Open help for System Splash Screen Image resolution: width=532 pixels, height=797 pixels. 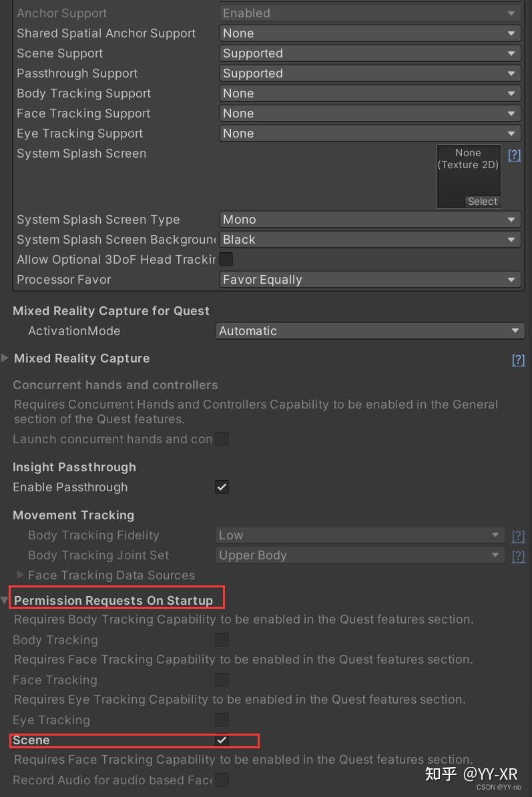pyautogui.click(x=514, y=154)
